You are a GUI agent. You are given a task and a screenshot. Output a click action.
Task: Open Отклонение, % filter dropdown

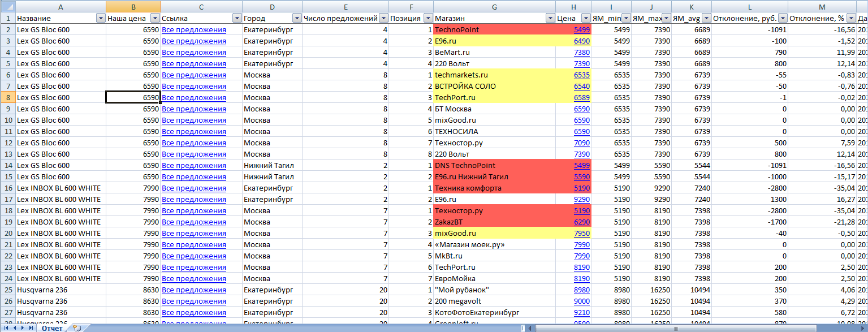[x=852, y=18]
